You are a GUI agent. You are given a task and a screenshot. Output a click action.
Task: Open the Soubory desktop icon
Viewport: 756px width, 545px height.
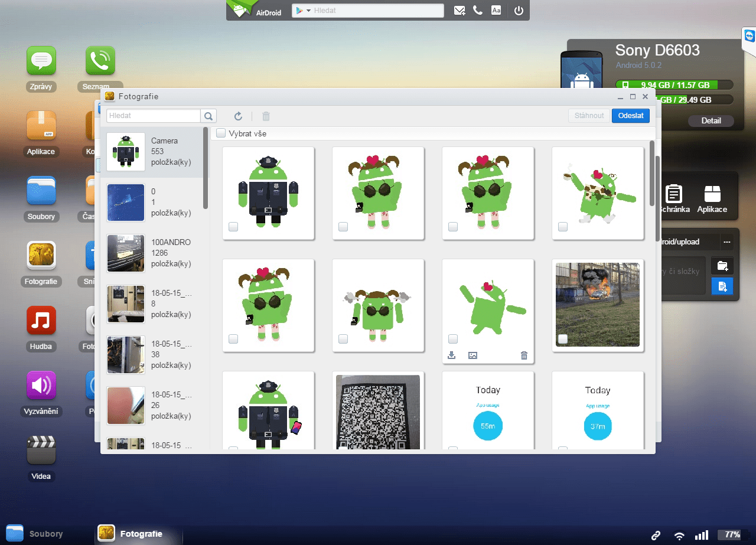tap(41, 191)
